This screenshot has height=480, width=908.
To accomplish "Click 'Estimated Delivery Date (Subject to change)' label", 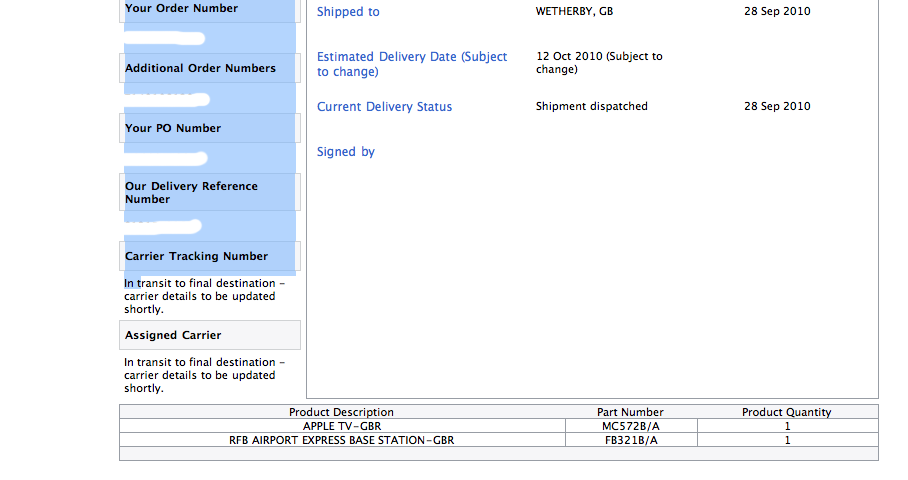I will 412,64.
